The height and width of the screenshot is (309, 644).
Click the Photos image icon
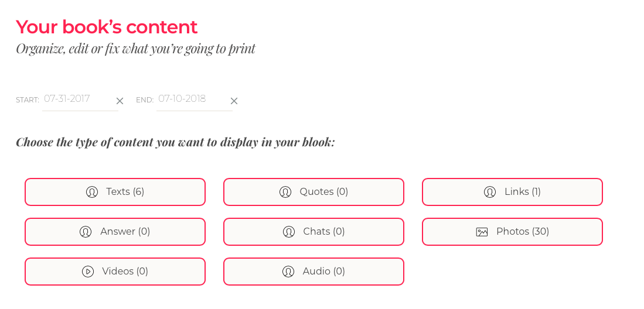[x=482, y=232]
